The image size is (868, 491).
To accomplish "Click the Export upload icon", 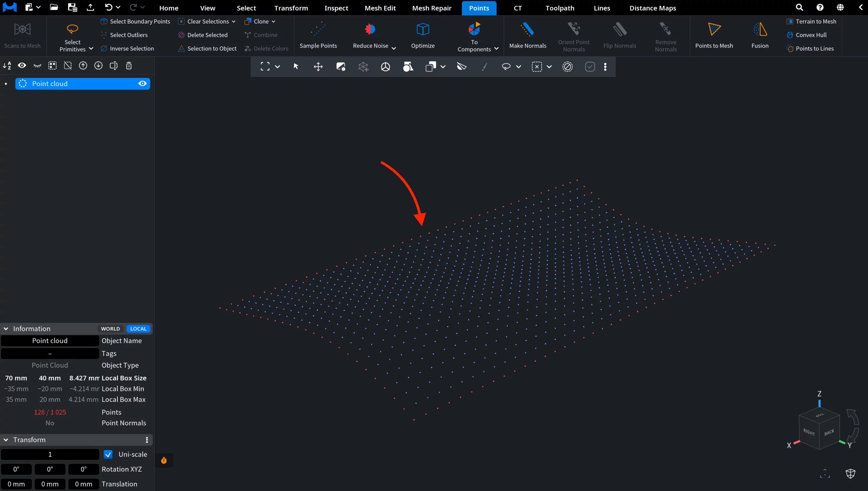I will click(x=90, y=7).
